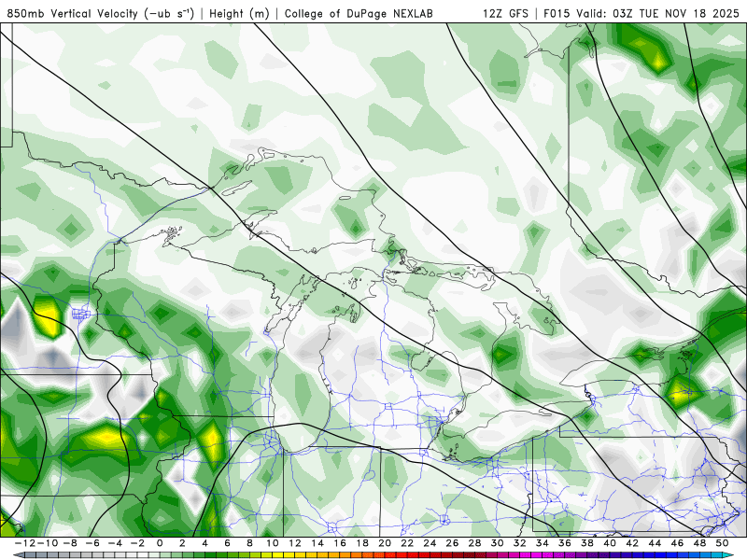Click the '46' color scale label
The width and height of the screenshot is (747, 560).
tap(678, 543)
